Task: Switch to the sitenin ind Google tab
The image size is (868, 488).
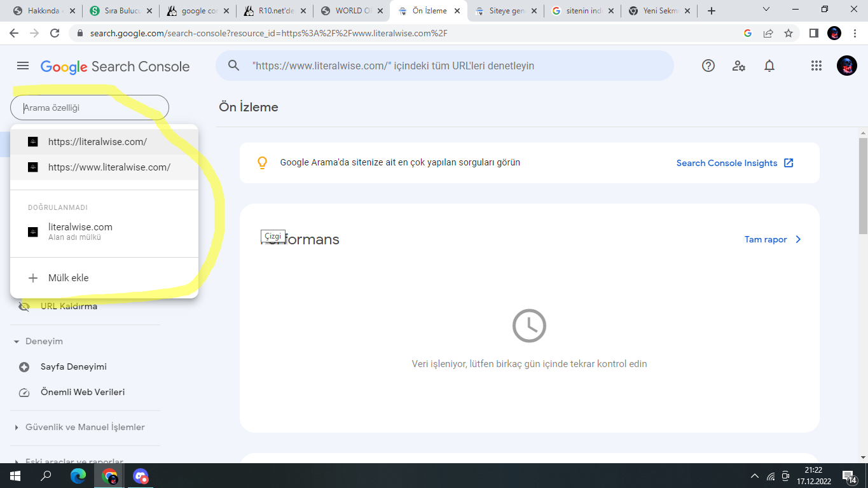Action: tap(583, 11)
